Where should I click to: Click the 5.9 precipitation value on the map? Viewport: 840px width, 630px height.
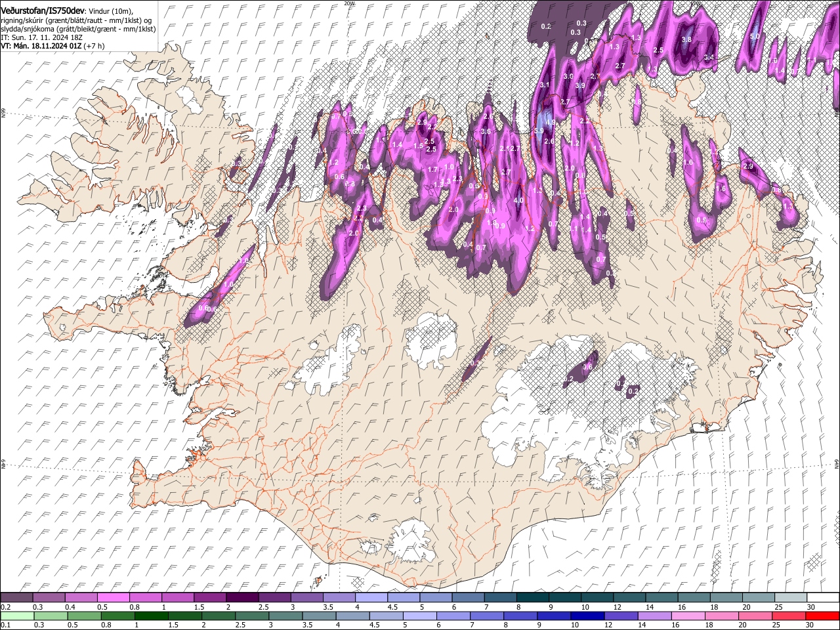point(539,131)
